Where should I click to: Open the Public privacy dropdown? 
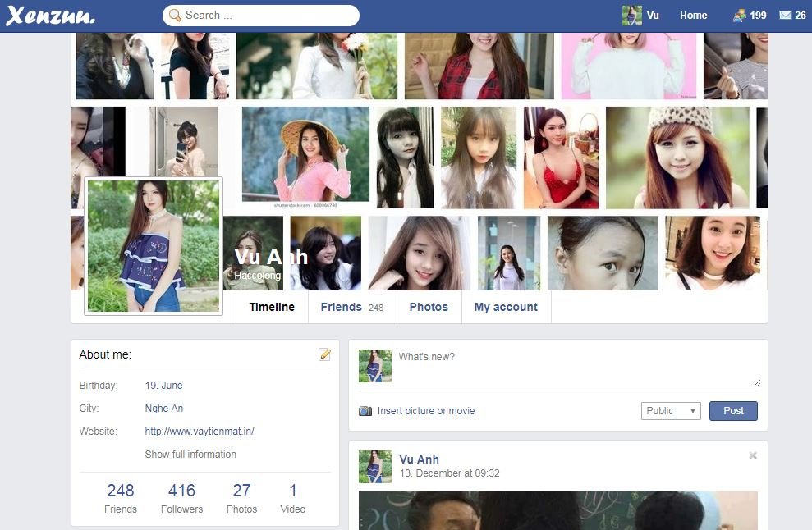point(671,411)
